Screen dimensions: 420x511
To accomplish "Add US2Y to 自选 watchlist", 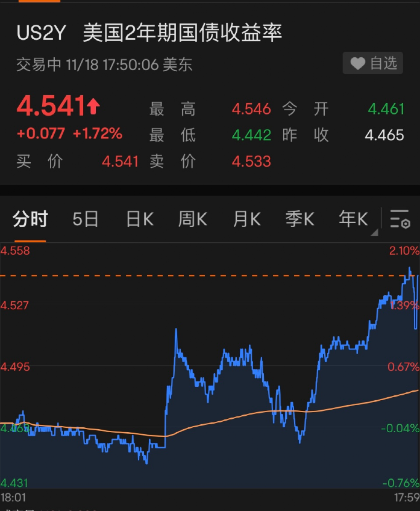I will coord(374,63).
